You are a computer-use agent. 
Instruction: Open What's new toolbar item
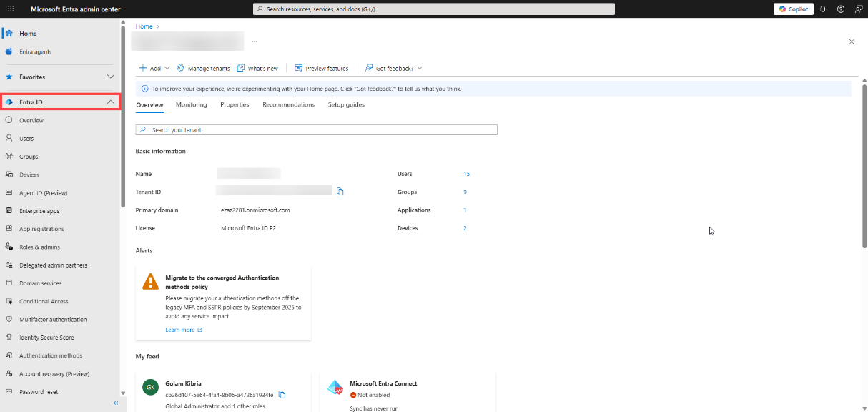(257, 69)
